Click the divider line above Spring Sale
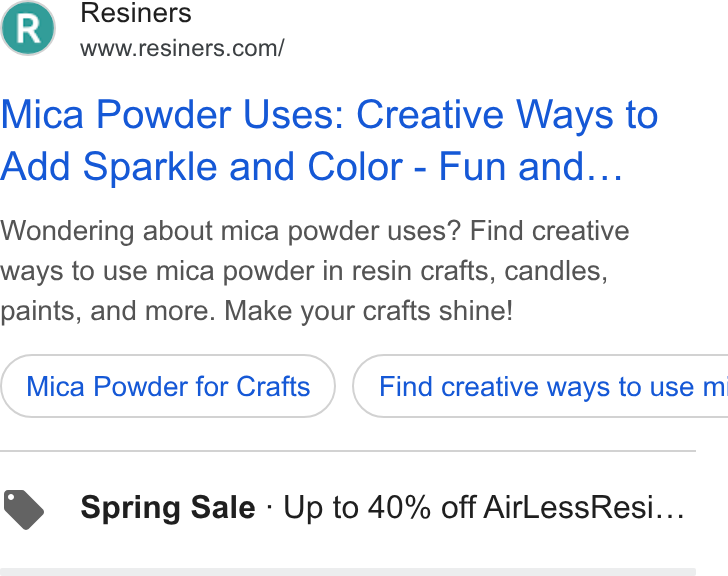Screen dimensions: 728x576 pyautogui.click(x=348, y=451)
